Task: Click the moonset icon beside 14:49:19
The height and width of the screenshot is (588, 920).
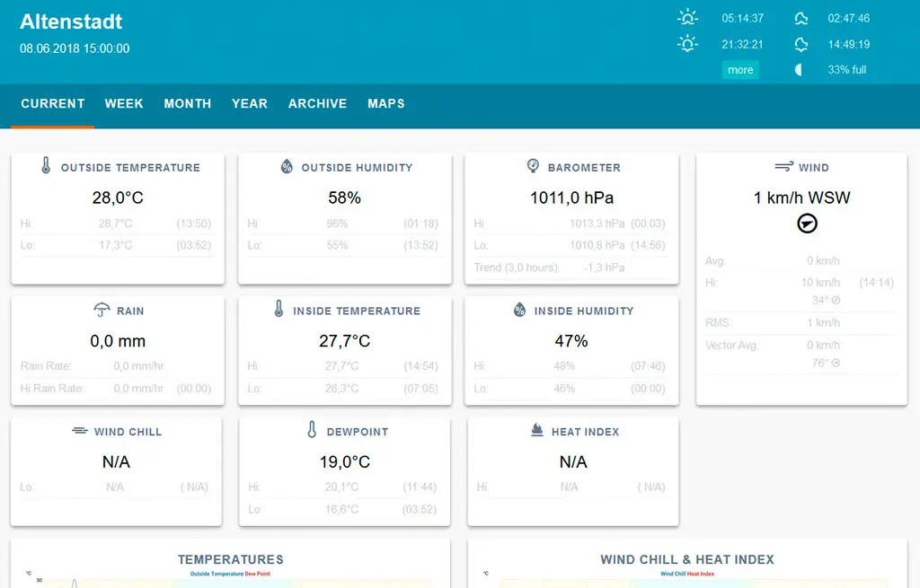Action: point(801,44)
